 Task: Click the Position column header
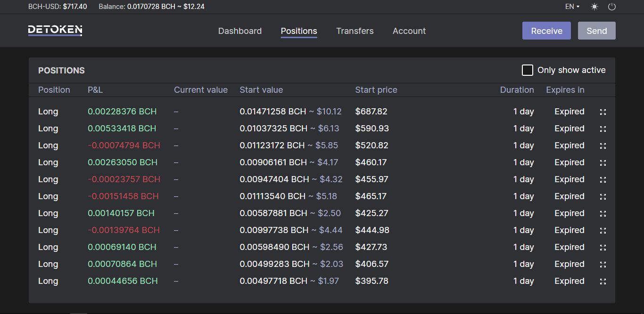[54, 90]
